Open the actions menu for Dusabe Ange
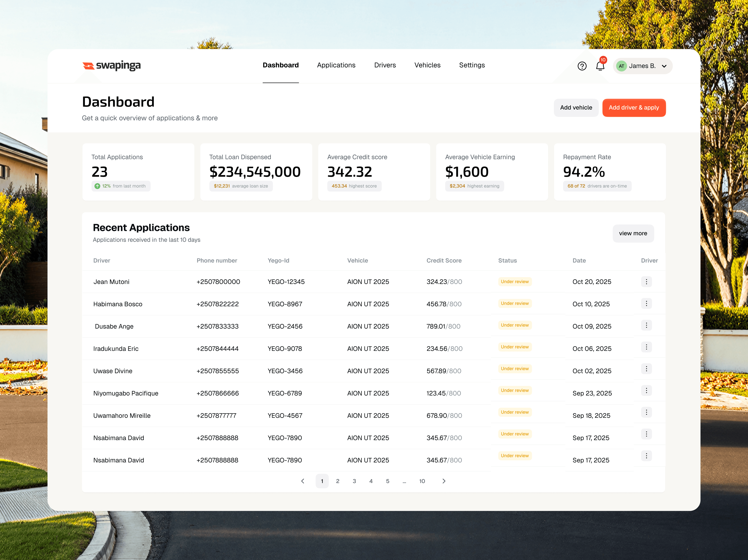This screenshot has height=560, width=748. [646, 325]
